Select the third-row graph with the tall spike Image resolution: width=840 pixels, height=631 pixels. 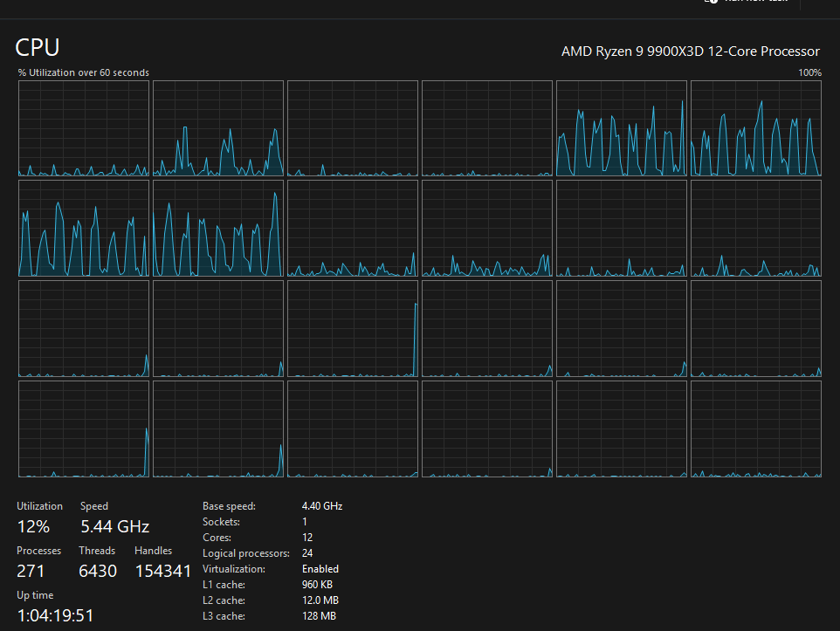coord(353,329)
